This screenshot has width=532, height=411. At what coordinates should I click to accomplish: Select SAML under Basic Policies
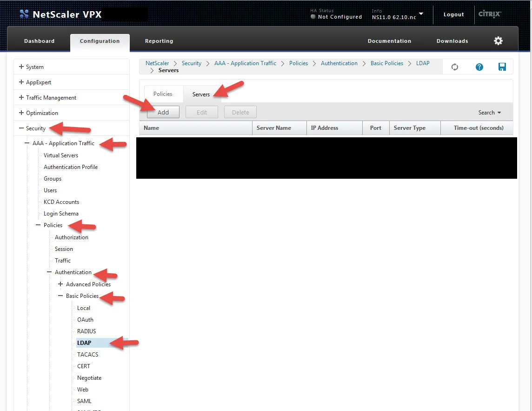tap(84, 401)
